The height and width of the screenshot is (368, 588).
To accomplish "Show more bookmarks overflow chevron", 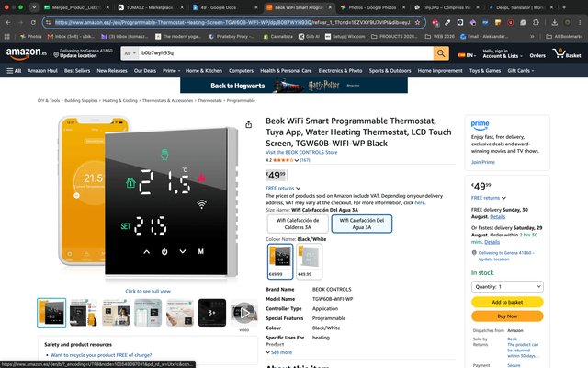I will point(532,37).
